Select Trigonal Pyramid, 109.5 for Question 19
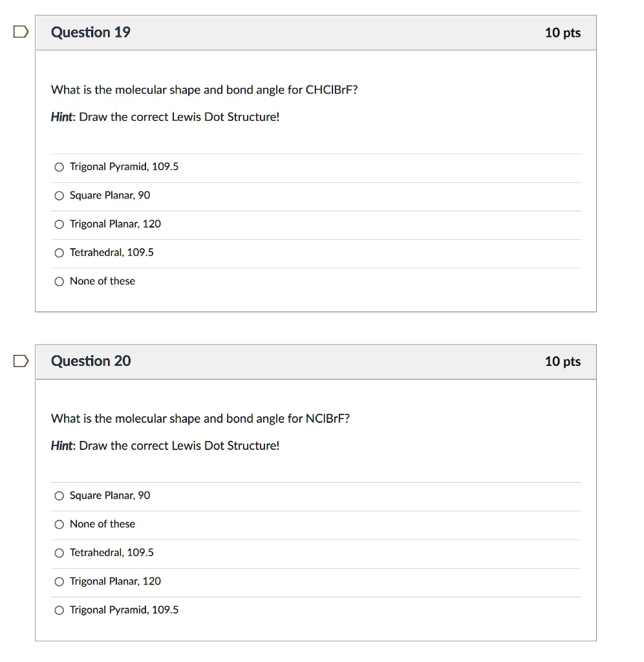 [59, 167]
